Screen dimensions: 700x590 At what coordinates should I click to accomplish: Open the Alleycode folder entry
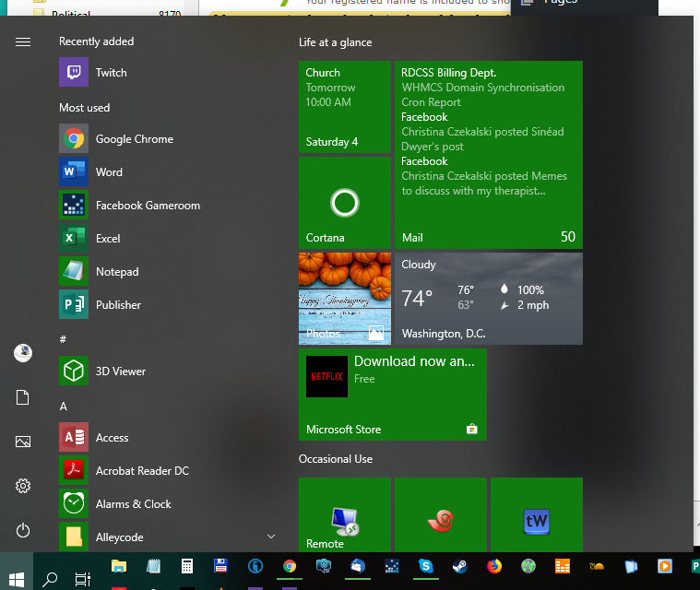(168, 537)
